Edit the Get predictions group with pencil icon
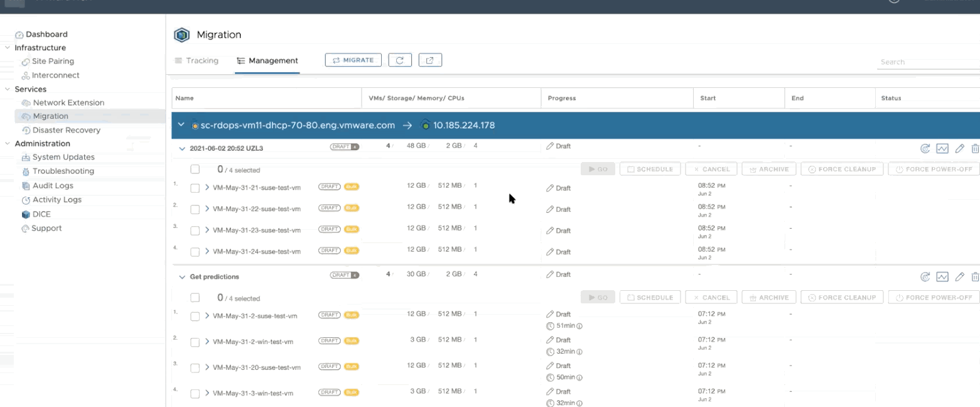 (959, 277)
